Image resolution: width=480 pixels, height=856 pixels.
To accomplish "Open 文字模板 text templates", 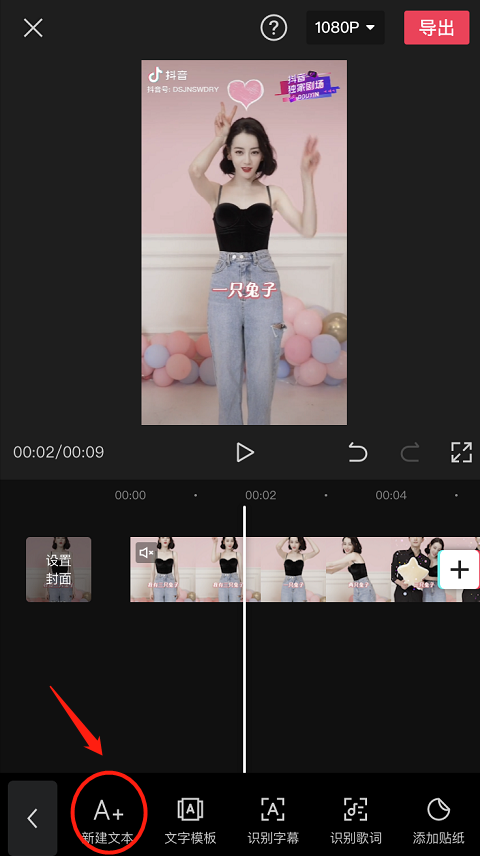I will coord(191,819).
